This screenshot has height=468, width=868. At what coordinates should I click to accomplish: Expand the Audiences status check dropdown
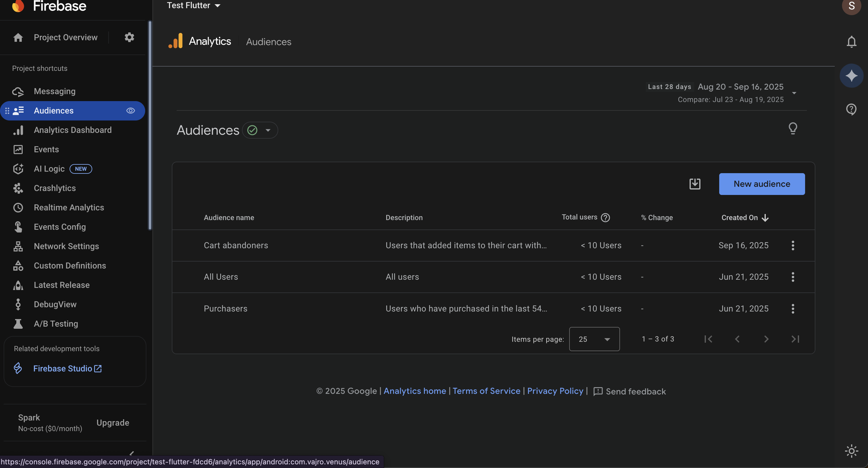268,130
